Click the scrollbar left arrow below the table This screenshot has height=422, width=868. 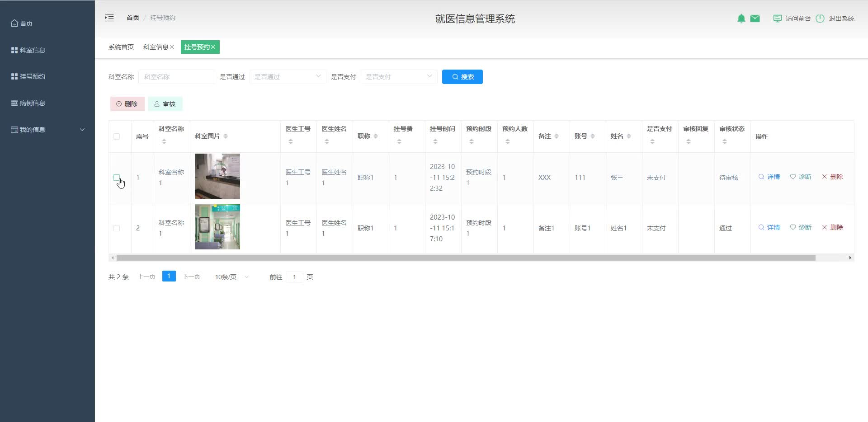pyautogui.click(x=113, y=258)
